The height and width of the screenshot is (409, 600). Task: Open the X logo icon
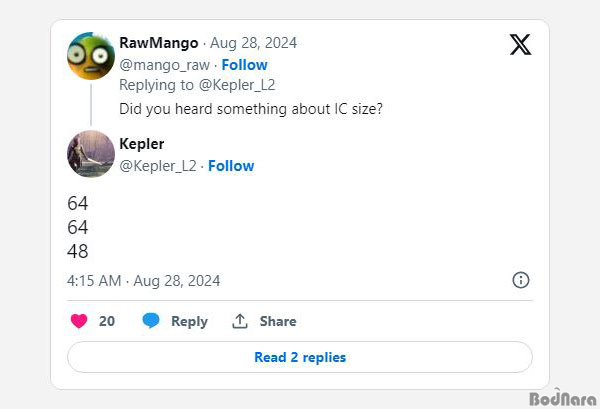click(x=520, y=44)
